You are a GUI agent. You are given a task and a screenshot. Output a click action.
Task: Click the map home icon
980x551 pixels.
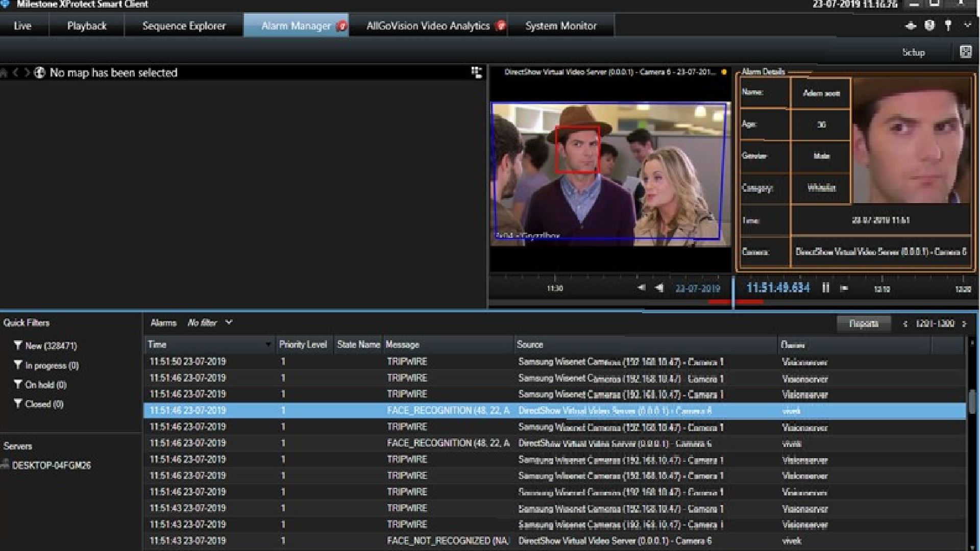click(4, 73)
